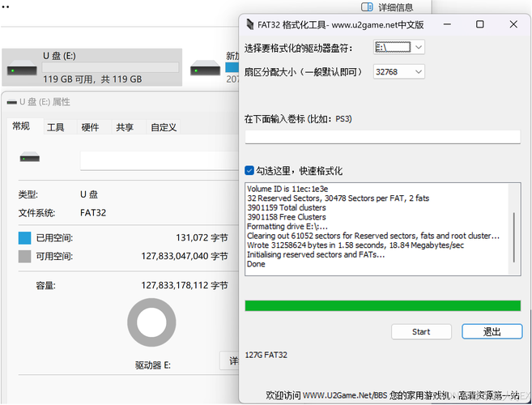The image size is (532, 405).
Task: Open the 硬件 tab in properties
Action: (x=90, y=127)
